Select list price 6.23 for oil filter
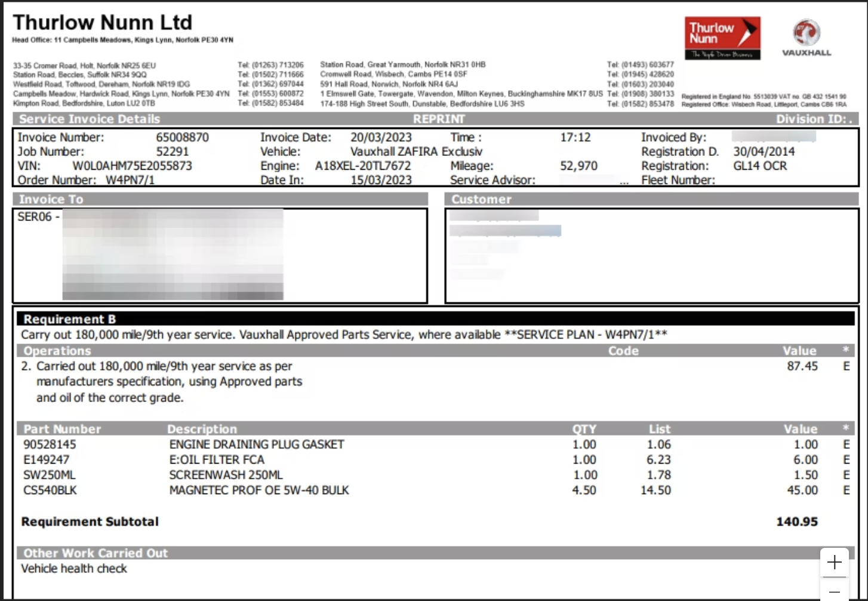The height and width of the screenshot is (601, 868). click(658, 460)
